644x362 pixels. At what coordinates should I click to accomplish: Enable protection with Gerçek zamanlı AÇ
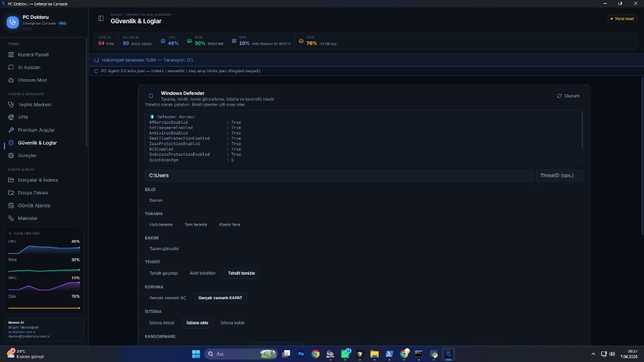167,298
